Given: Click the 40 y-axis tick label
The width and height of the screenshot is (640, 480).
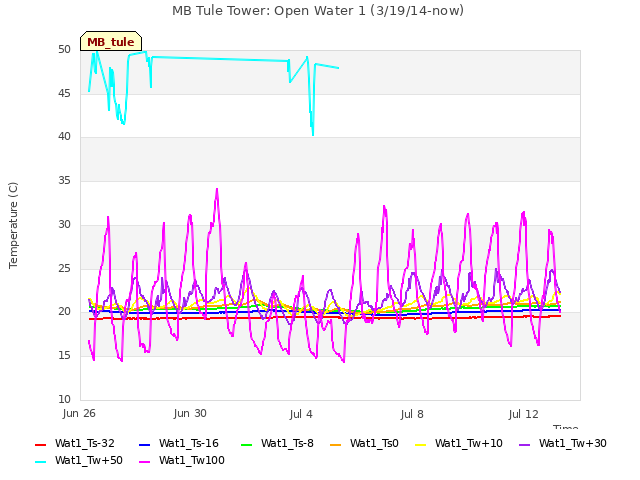Looking at the screenshot, I should 64,137.
